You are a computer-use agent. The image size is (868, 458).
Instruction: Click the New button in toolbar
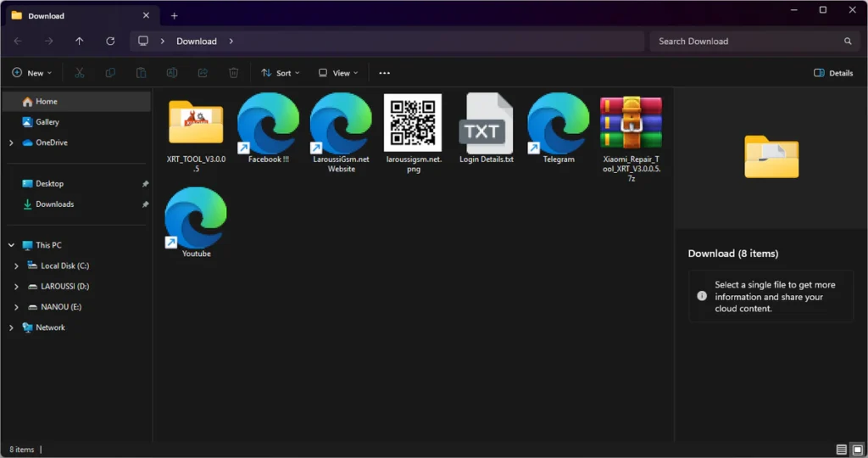[32, 73]
